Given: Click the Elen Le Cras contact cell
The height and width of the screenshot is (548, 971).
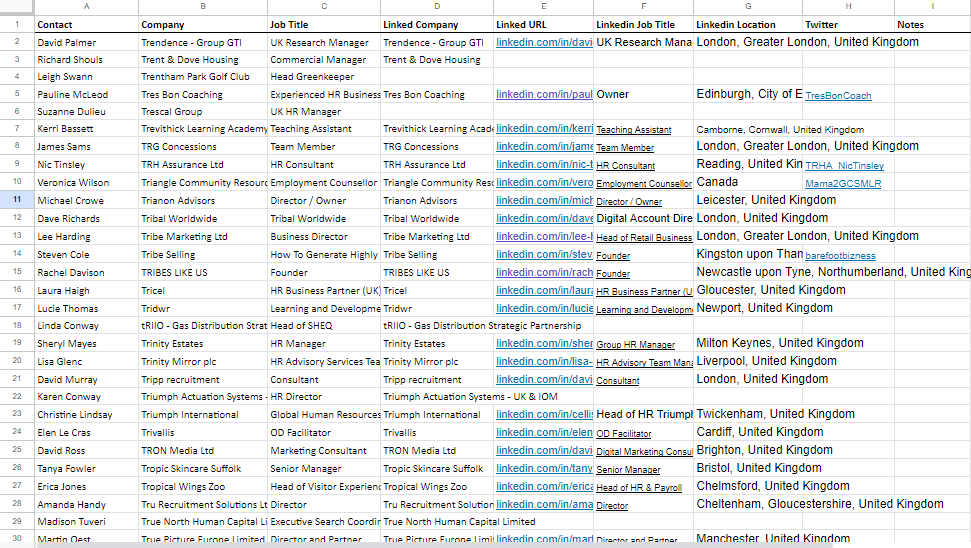Looking at the screenshot, I should click(86, 433).
